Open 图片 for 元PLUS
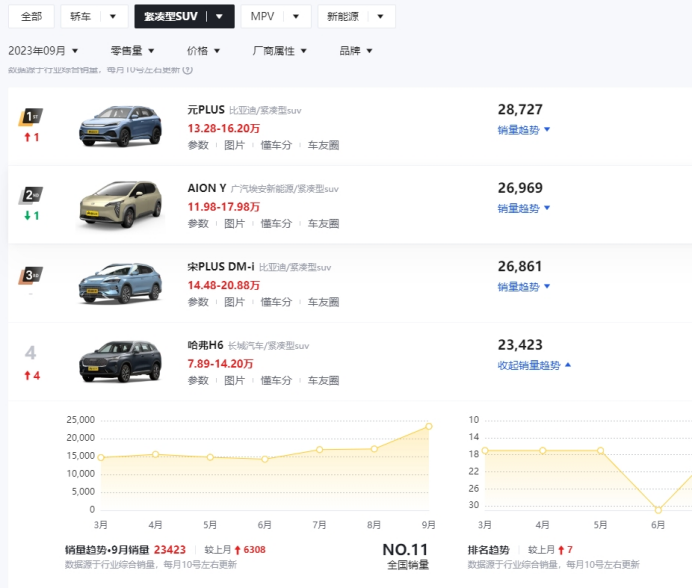The image size is (692, 588). click(x=234, y=145)
